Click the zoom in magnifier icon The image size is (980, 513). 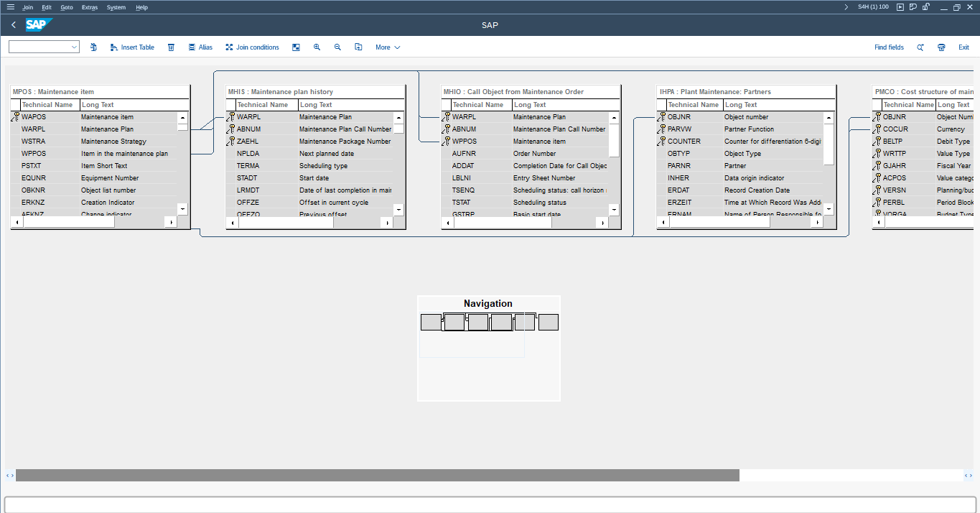pyautogui.click(x=317, y=47)
